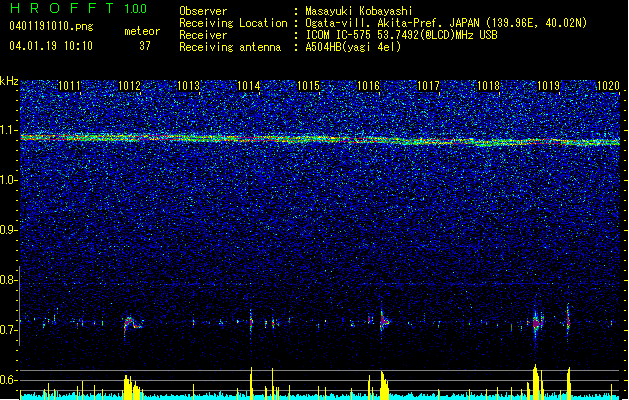The width and height of the screenshot is (629, 400).
Task: Click the Observer label
Action: point(203,11)
